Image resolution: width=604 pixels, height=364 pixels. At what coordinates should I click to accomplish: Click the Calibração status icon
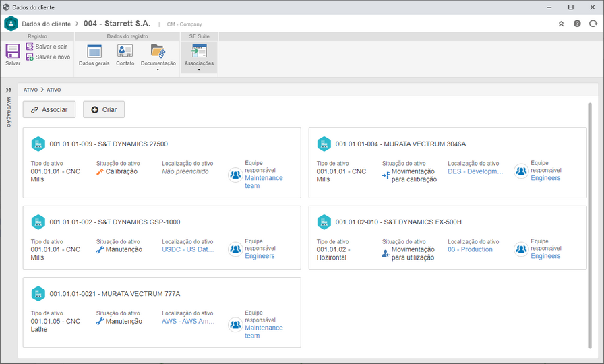pyautogui.click(x=100, y=172)
